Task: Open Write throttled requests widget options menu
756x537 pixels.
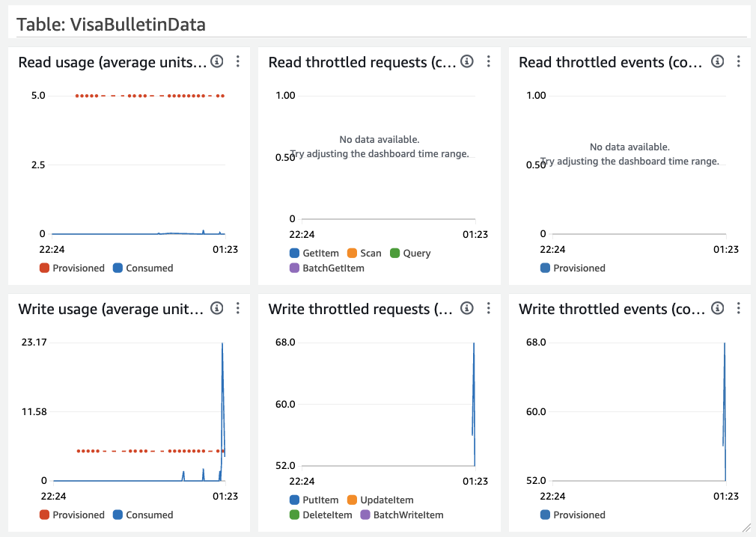Action: coord(488,308)
